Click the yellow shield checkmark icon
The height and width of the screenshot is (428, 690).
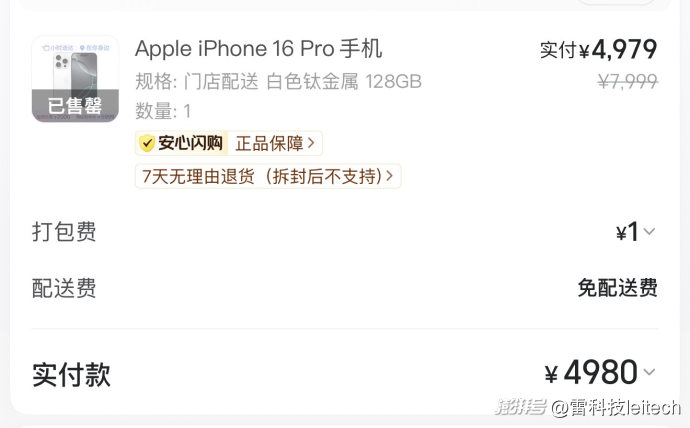tap(147, 143)
